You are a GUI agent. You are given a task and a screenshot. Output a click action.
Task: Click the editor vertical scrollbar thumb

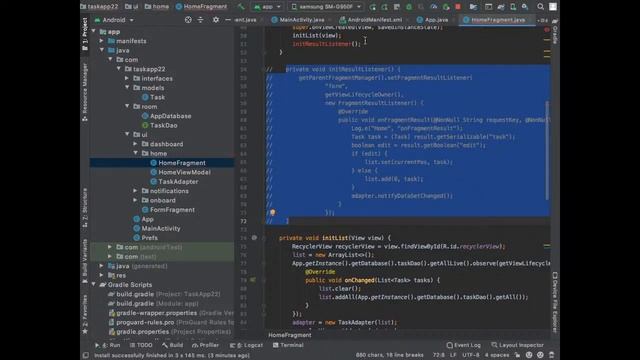click(x=547, y=151)
